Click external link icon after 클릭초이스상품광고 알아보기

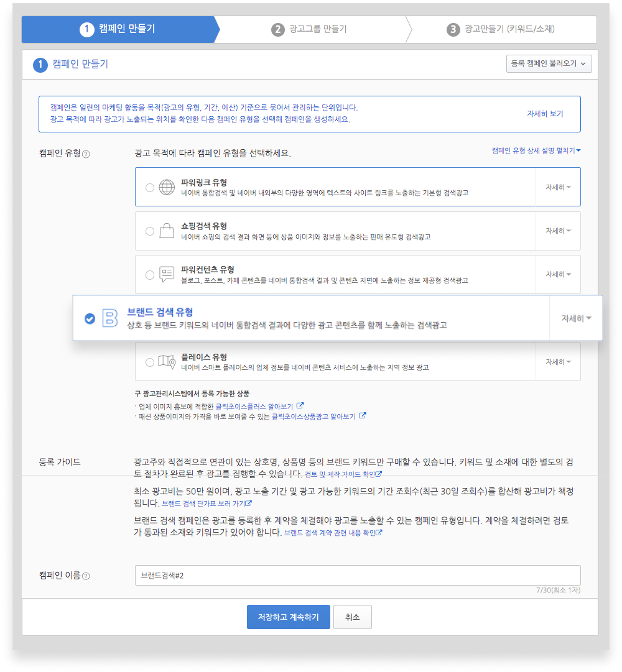(x=363, y=415)
